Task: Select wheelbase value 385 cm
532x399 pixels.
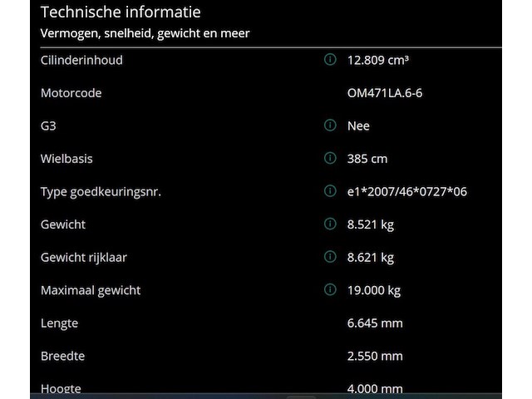Action: coord(367,159)
